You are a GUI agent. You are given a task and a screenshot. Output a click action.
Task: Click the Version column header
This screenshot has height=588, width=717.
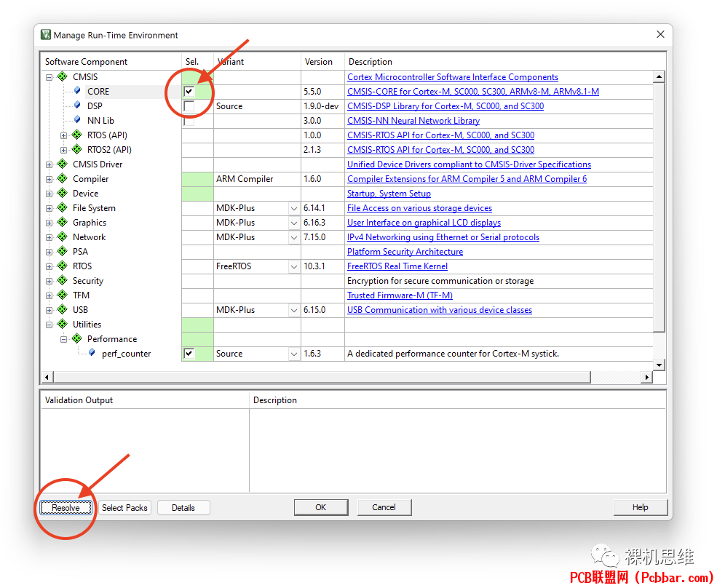pyautogui.click(x=322, y=62)
